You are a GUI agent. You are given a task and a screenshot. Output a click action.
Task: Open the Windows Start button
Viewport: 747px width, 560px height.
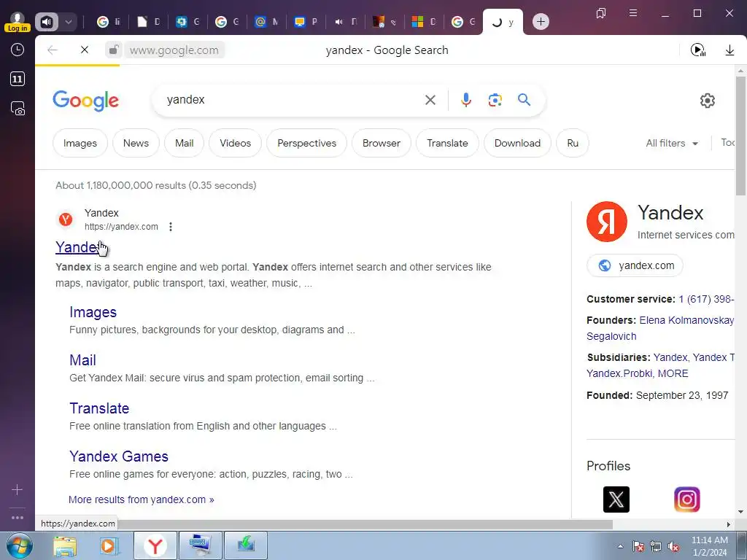[x=20, y=545]
